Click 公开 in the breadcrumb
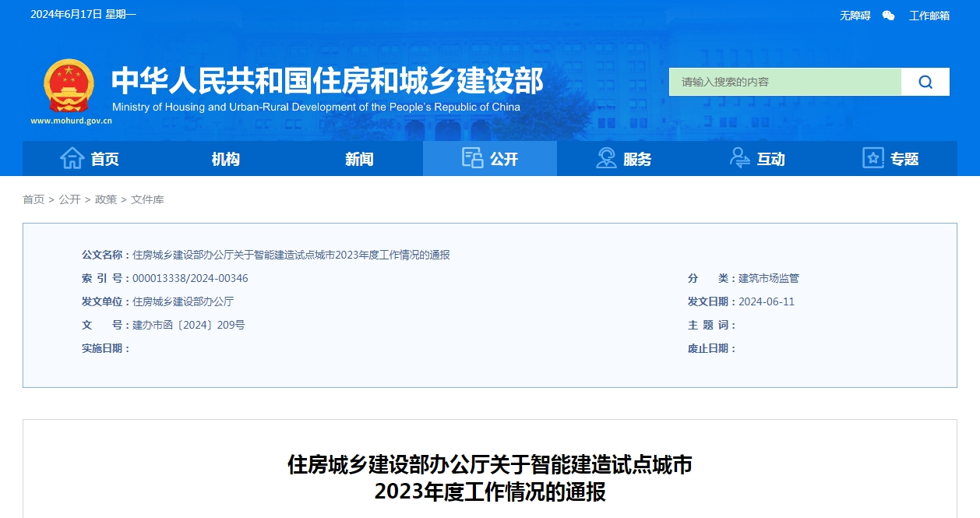 (x=69, y=199)
